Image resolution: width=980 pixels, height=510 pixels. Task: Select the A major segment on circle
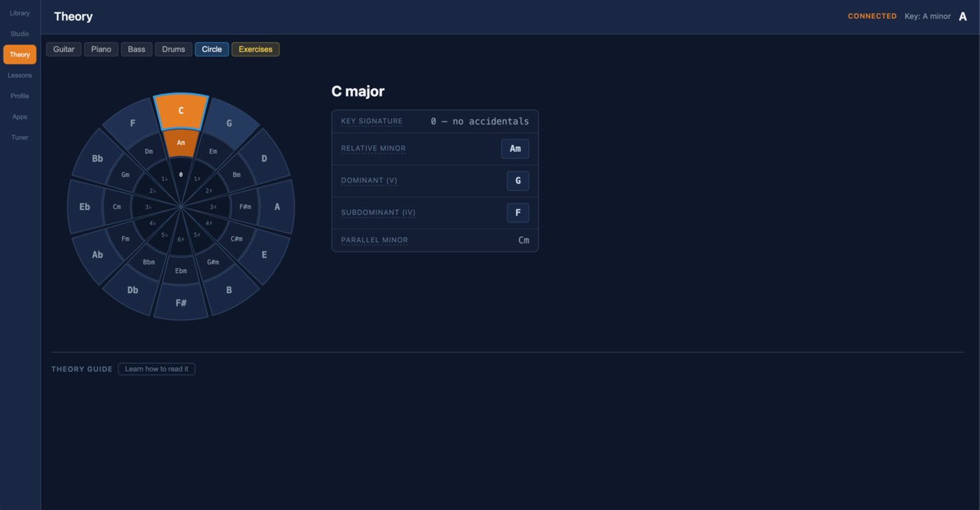pos(277,206)
